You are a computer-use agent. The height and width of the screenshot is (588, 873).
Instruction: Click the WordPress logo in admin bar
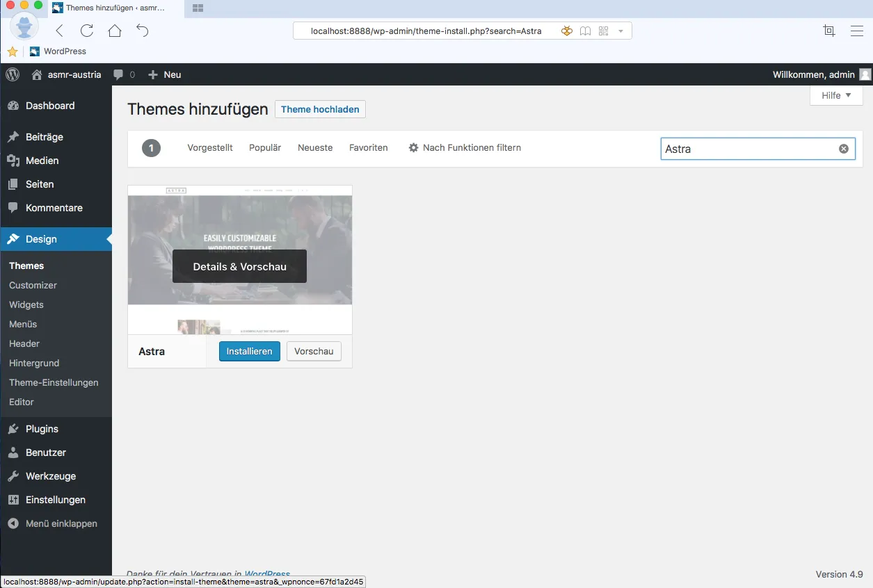click(x=13, y=74)
